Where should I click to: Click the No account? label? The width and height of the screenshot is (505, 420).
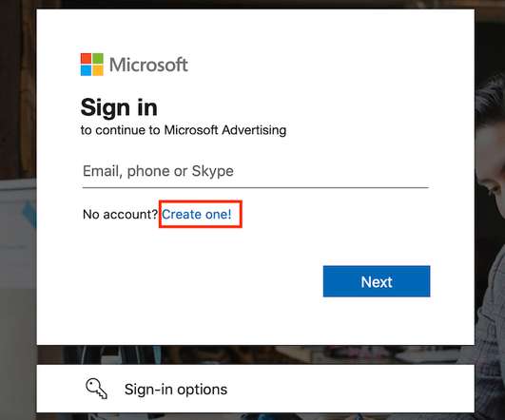(x=120, y=215)
